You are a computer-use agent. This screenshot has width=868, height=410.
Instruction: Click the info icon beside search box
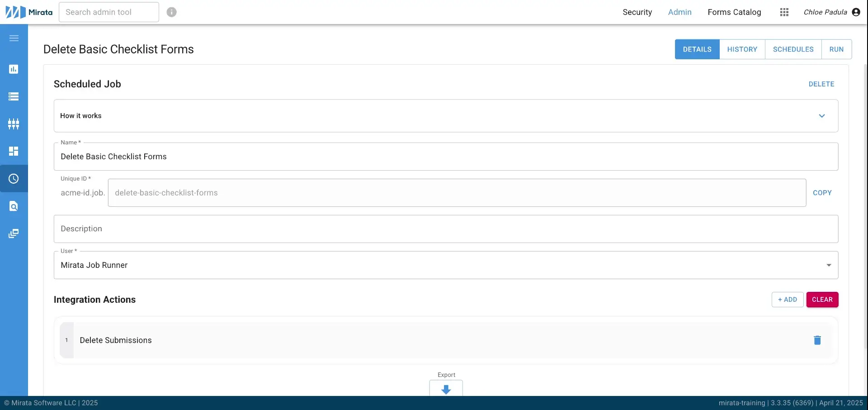click(x=171, y=12)
